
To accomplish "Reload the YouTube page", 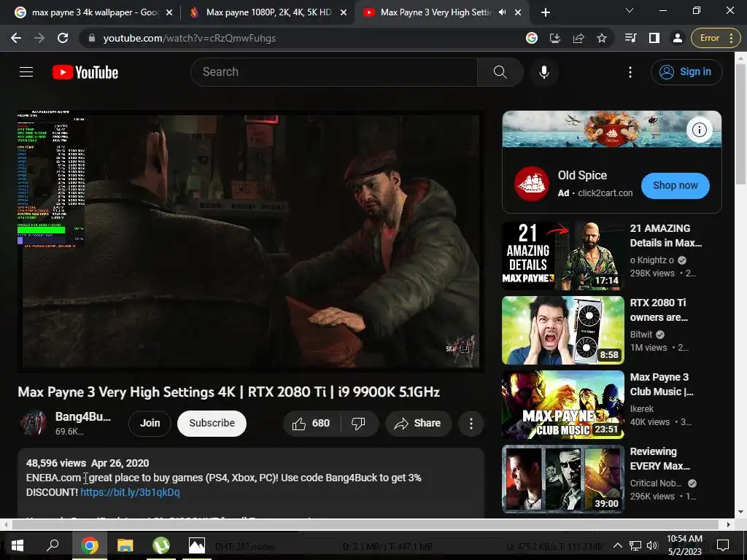I will pos(63,38).
